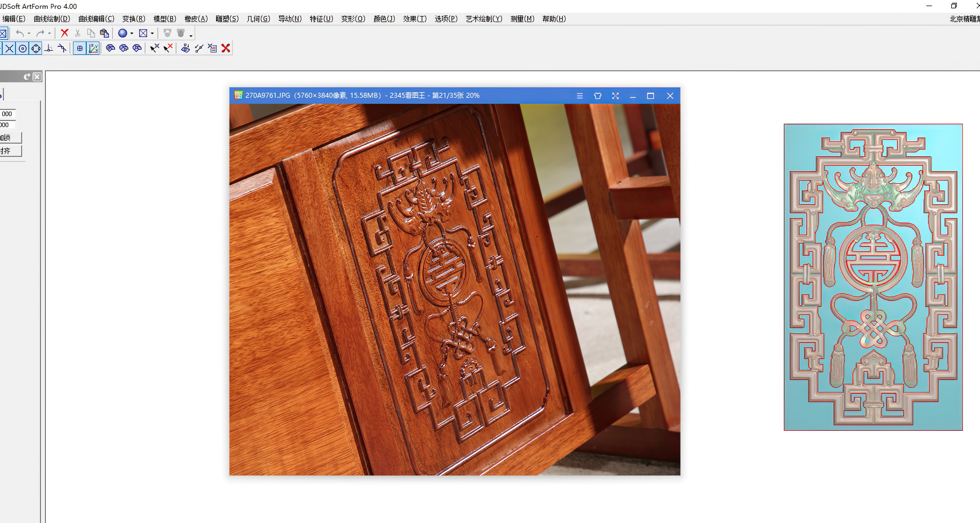Select the first rotated-view cube icon

pyautogui.click(x=110, y=48)
